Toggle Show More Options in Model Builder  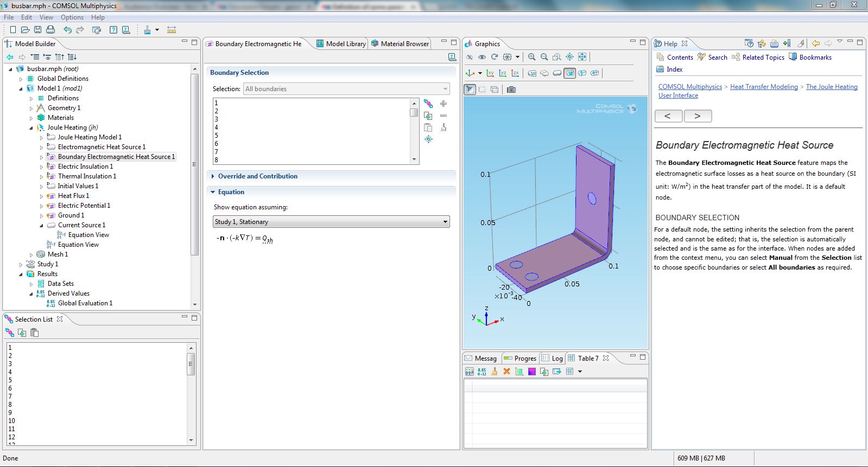pyautogui.click(x=47, y=57)
